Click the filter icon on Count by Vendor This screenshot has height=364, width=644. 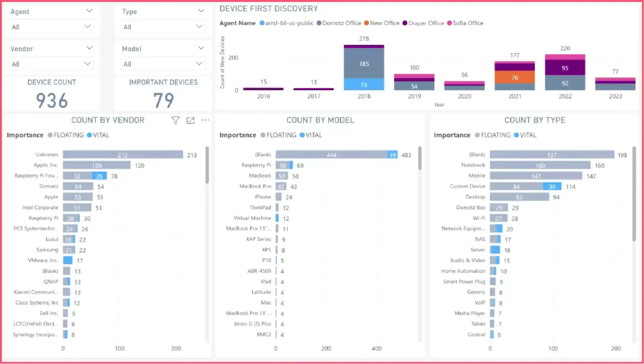(175, 120)
